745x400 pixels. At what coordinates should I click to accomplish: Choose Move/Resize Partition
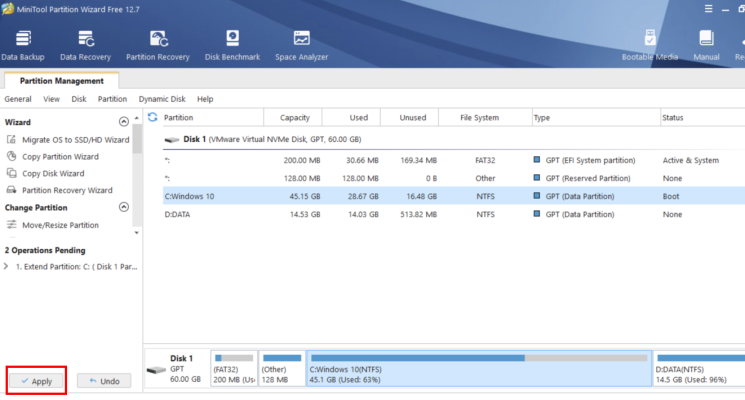tap(60, 225)
